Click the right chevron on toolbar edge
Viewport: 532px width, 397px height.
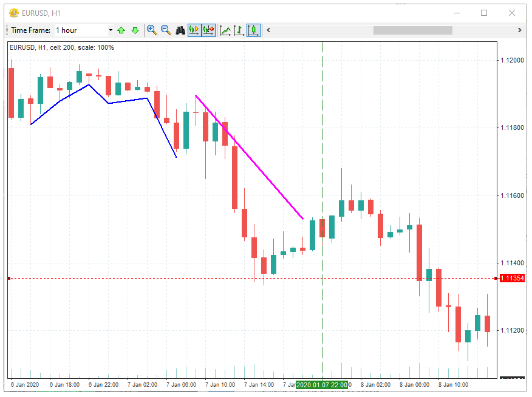pos(519,30)
